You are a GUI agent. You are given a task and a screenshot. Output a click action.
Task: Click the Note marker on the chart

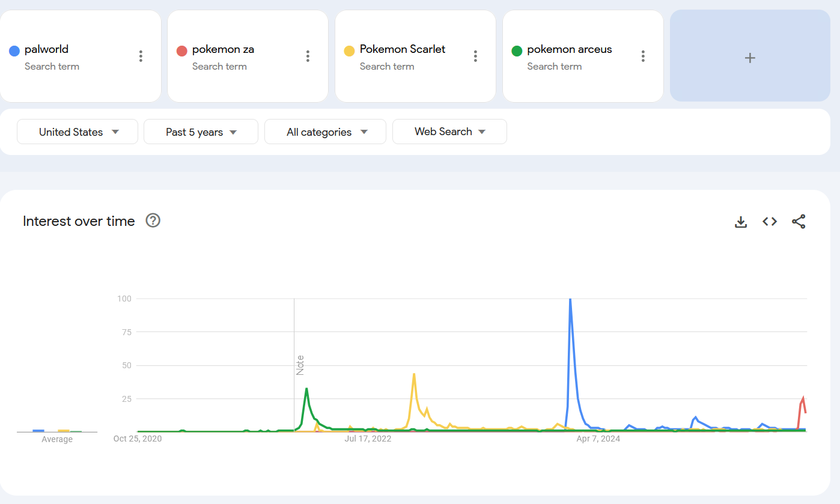click(300, 365)
